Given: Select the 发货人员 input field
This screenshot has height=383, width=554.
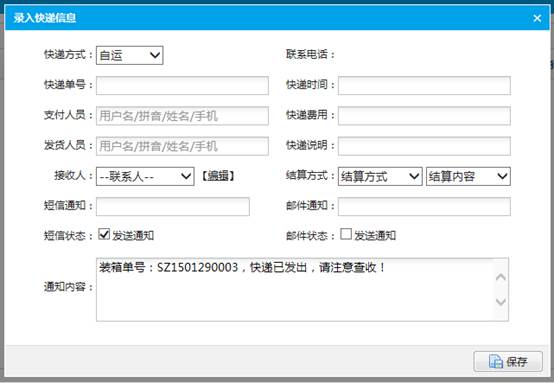Looking at the screenshot, I should point(182,146).
